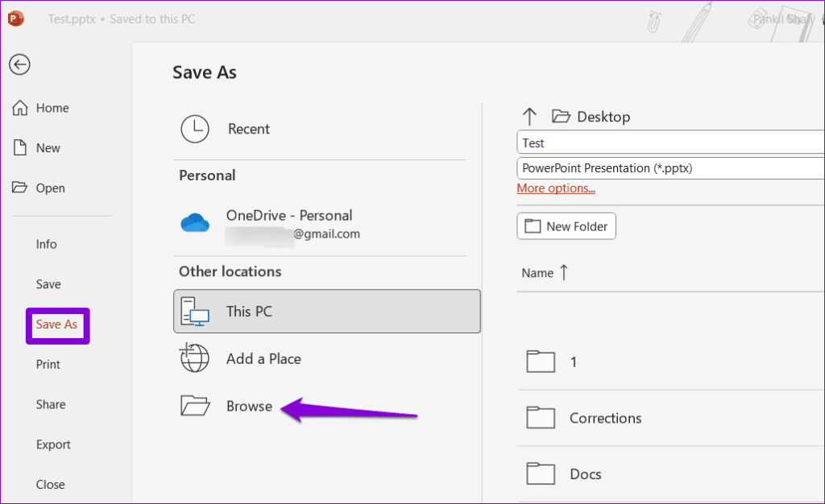Open the Share section
This screenshot has width=825, height=504.
51,404
